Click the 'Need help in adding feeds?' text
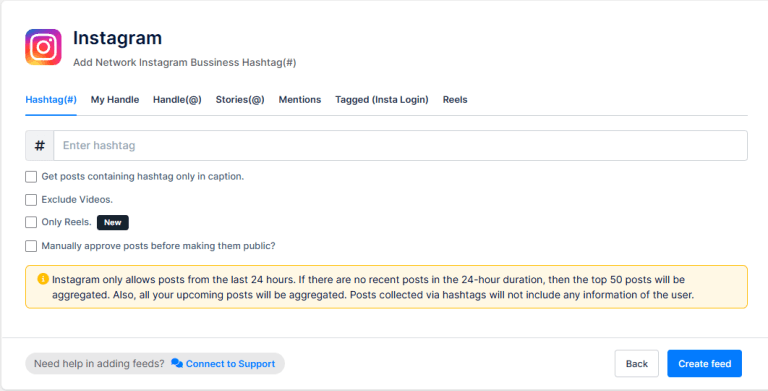This screenshot has width=768, height=391. (x=99, y=364)
